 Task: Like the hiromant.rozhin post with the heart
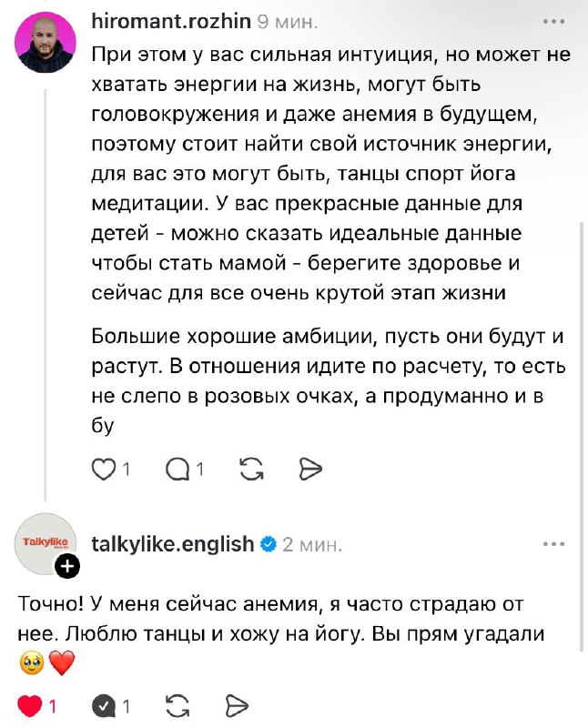106,469
